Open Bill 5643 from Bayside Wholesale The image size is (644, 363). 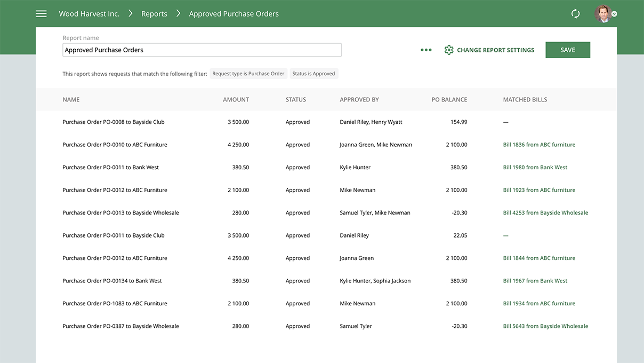pos(545,326)
